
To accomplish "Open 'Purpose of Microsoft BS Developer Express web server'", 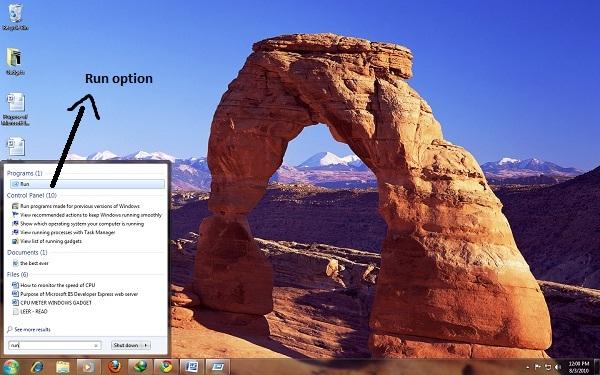I will 79,294.
